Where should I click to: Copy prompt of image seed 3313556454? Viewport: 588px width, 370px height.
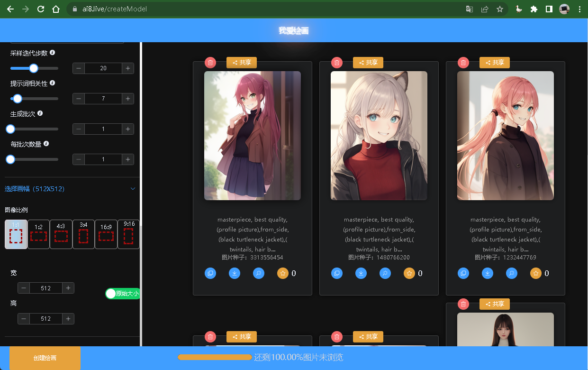coord(210,273)
